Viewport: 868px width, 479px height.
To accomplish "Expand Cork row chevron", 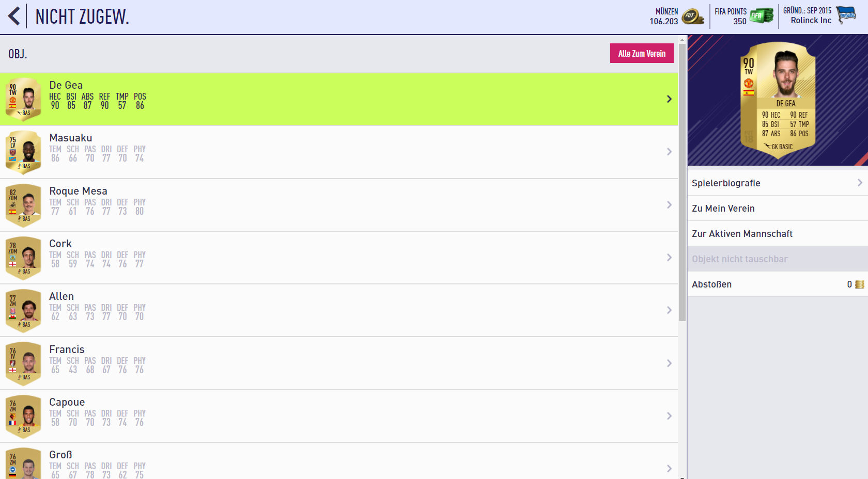I will coord(669,258).
